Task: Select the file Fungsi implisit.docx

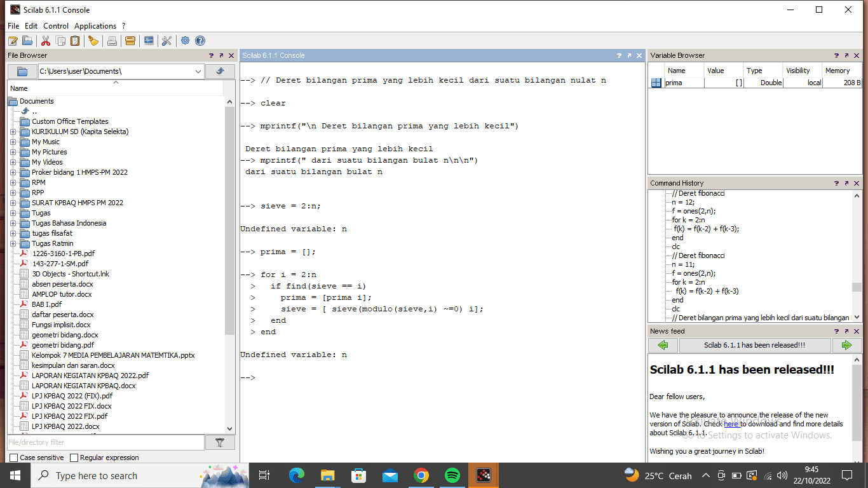Action: tap(61, 325)
